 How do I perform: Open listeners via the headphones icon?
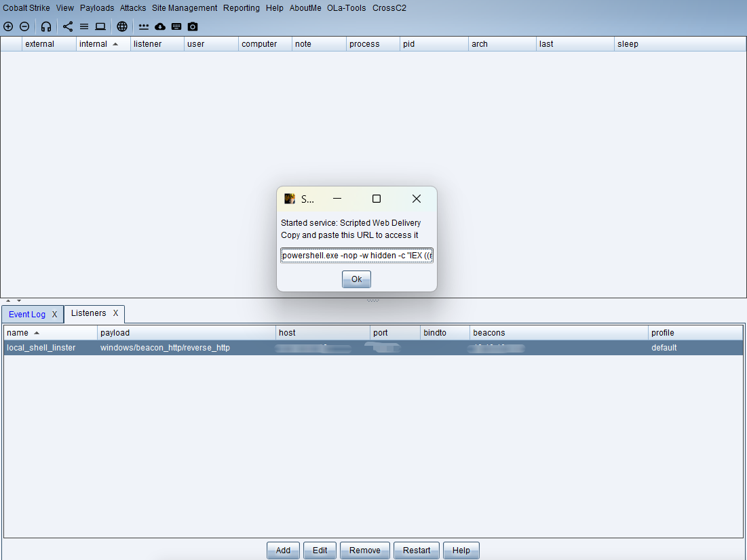45,26
